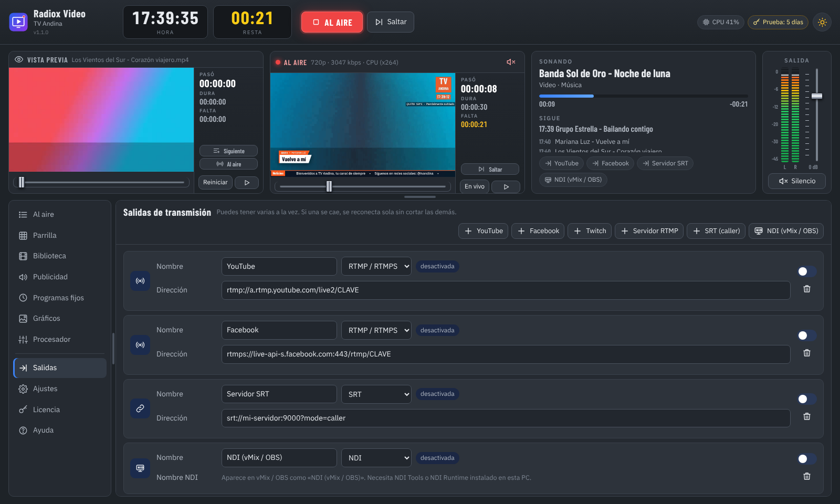Click the muted speaker icon in Al Aire header
Image resolution: width=840 pixels, height=504 pixels.
pyautogui.click(x=511, y=62)
